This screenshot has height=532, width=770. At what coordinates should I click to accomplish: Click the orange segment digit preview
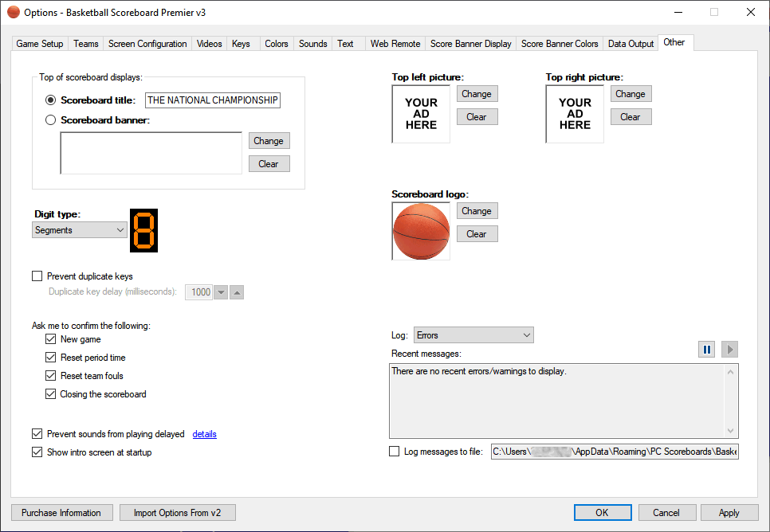144,231
